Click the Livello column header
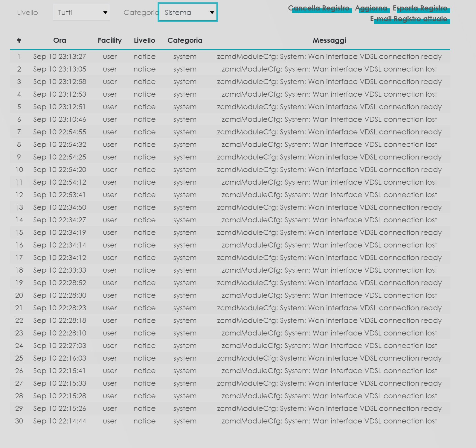This screenshot has width=476, height=448. click(x=144, y=40)
